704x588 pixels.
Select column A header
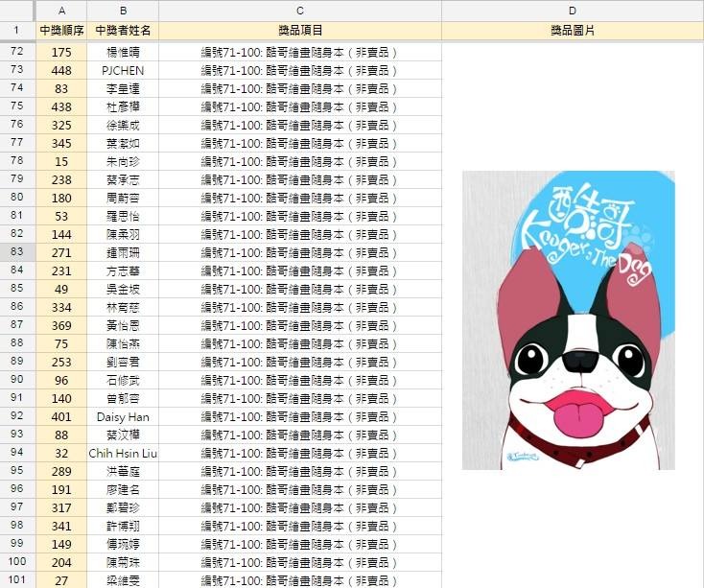61,11
